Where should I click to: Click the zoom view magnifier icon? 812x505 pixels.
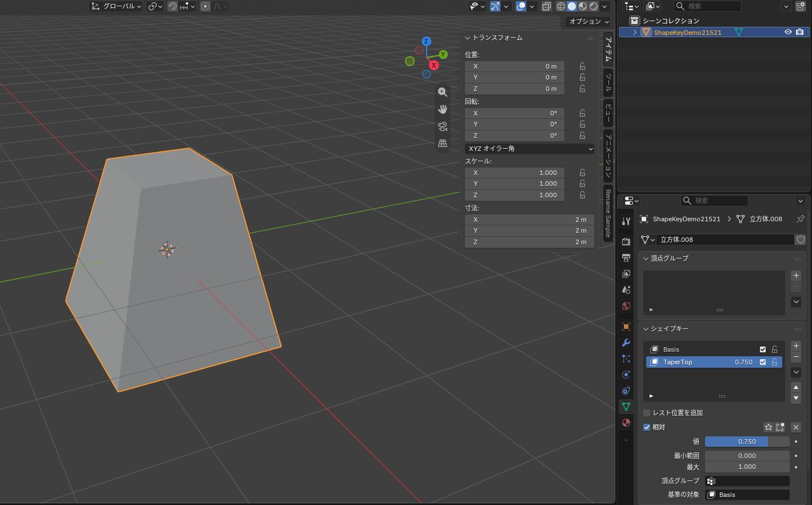tap(443, 92)
